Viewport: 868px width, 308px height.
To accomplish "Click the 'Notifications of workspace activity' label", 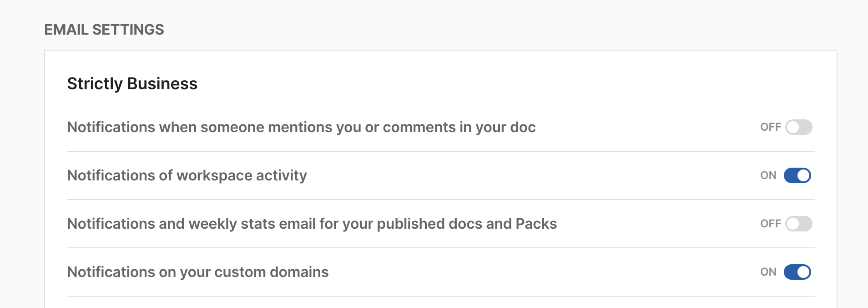I will (x=187, y=175).
